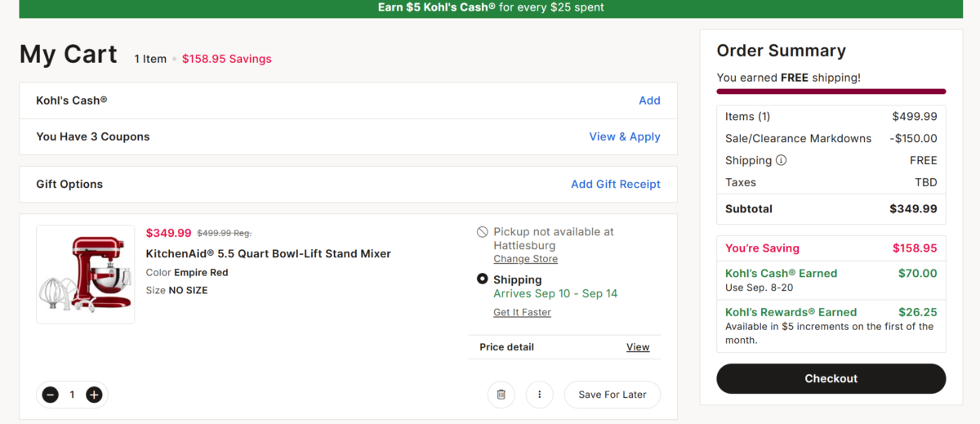
Task: Click the 'Pickup not available at Hattiesburg' text
Action: [x=554, y=239]
